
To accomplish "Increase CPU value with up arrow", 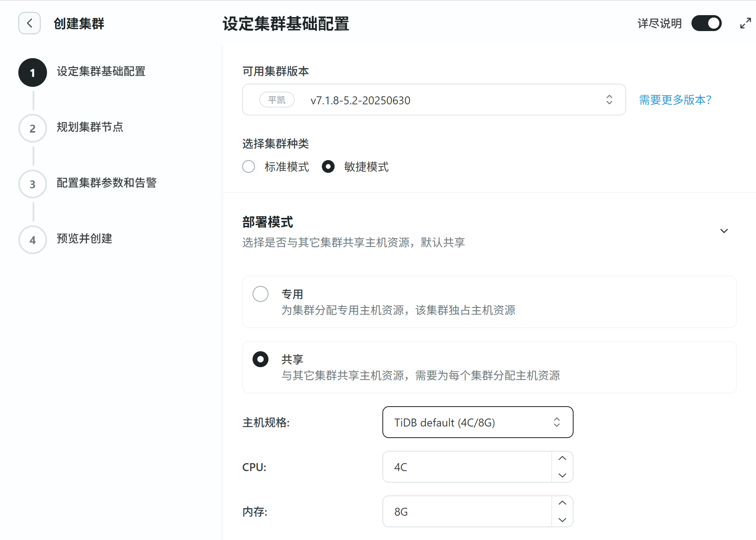I will point(562,459).
